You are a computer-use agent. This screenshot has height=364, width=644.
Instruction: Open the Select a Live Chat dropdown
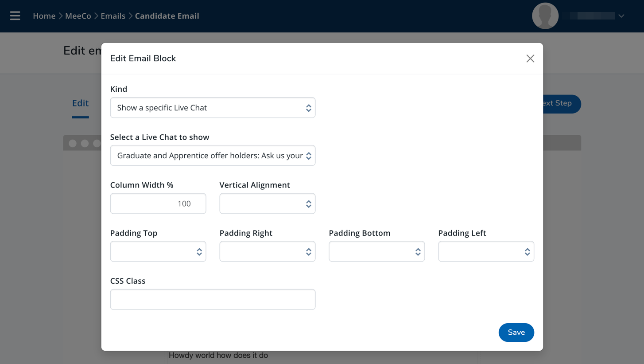213,156
